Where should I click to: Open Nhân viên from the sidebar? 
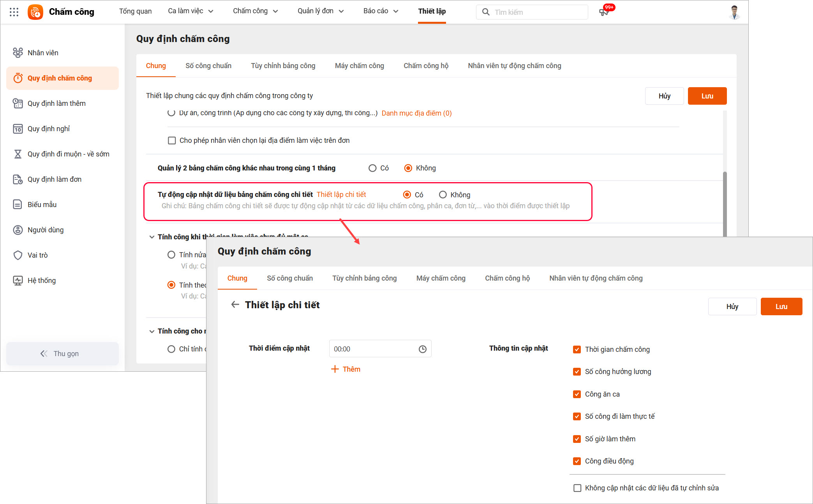tap(43, 53)
